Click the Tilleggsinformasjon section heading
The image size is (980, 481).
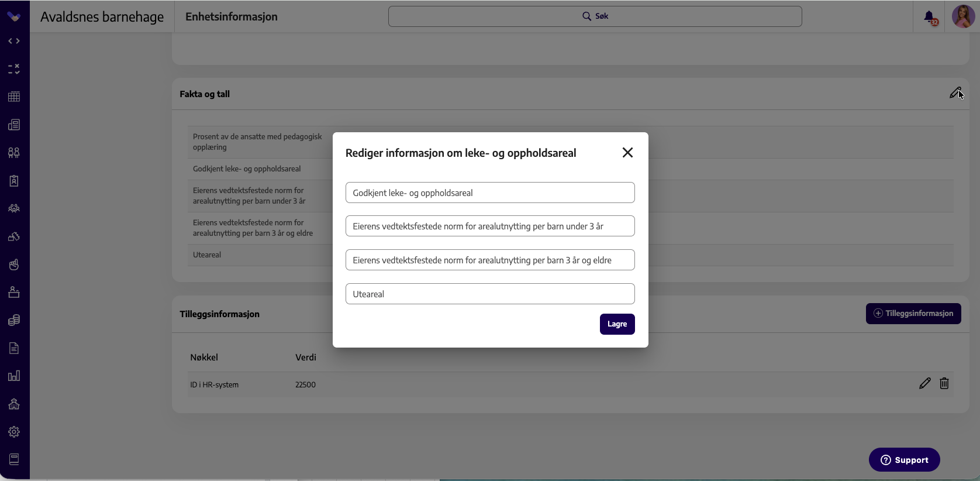point(220,314)
